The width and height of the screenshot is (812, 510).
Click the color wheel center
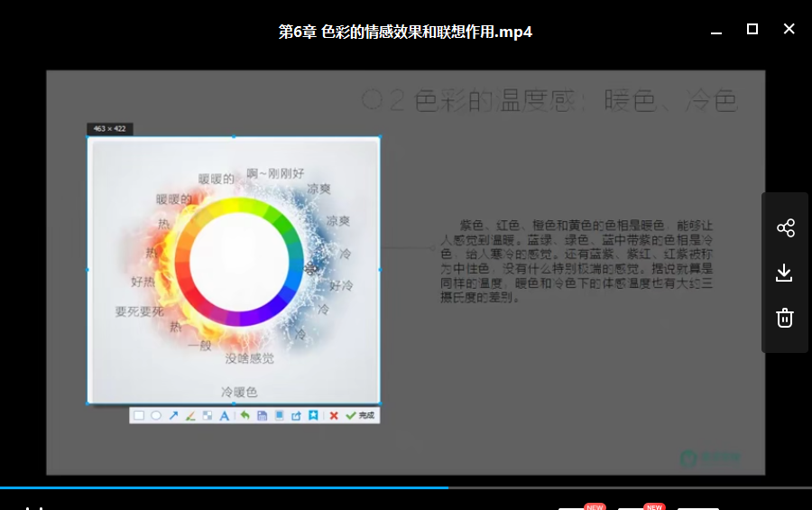[x=239, y=262]
